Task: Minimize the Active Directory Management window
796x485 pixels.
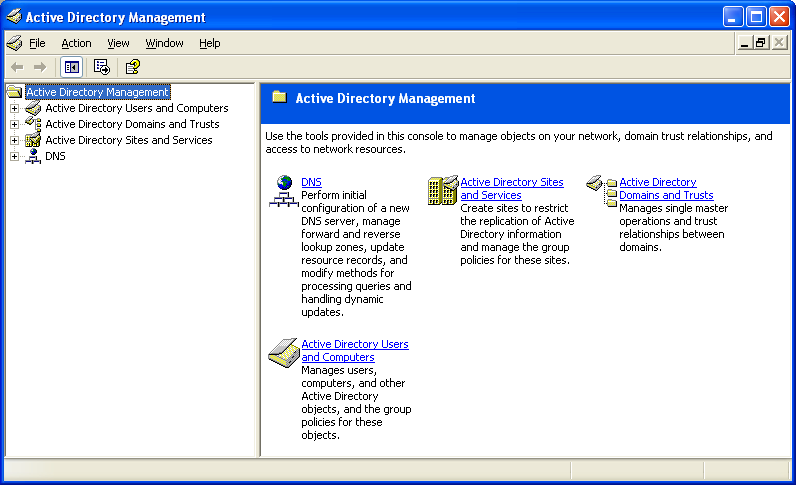Action: 733,17
